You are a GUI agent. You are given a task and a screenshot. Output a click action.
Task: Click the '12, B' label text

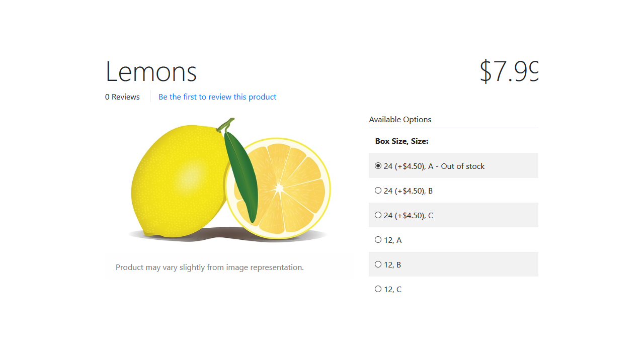[392, 265]
